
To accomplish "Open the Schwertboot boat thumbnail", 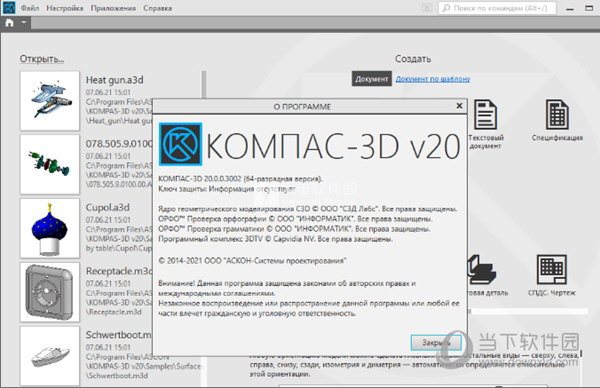I will [50, 356].
